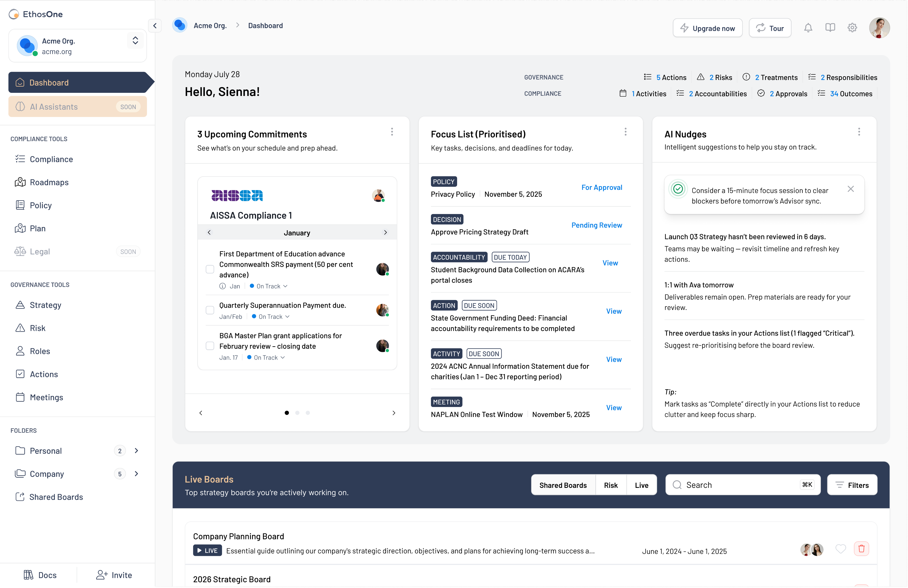The height and width of the screenshot is (588, 908).
Task: Check off Quarterly Superannuation Payment task
Action: (210, 310)
